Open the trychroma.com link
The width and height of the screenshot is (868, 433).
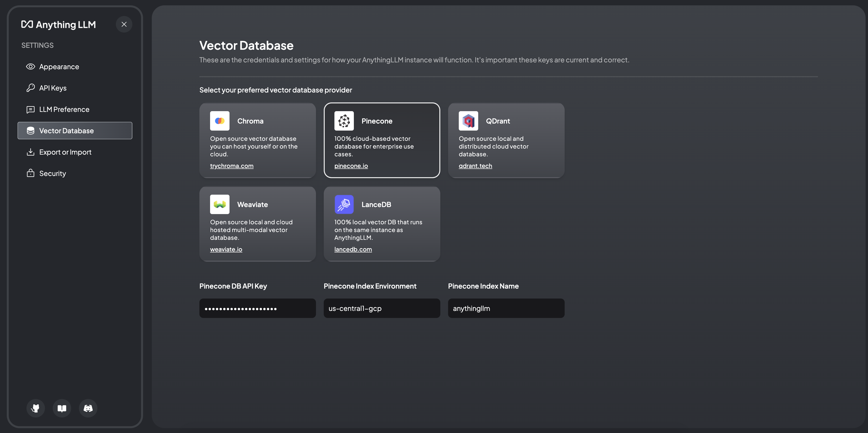(232, 166)
